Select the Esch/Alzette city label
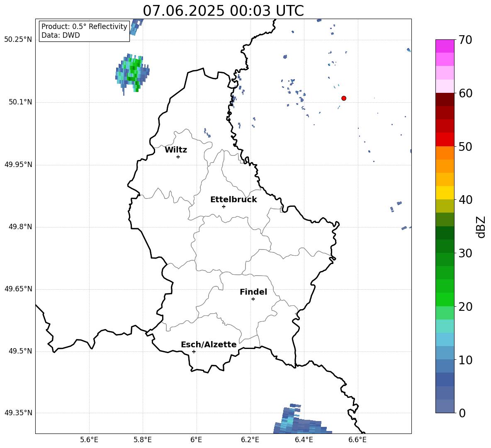The width and height of the screenshot is (491, 448). (x=209, y=344)
